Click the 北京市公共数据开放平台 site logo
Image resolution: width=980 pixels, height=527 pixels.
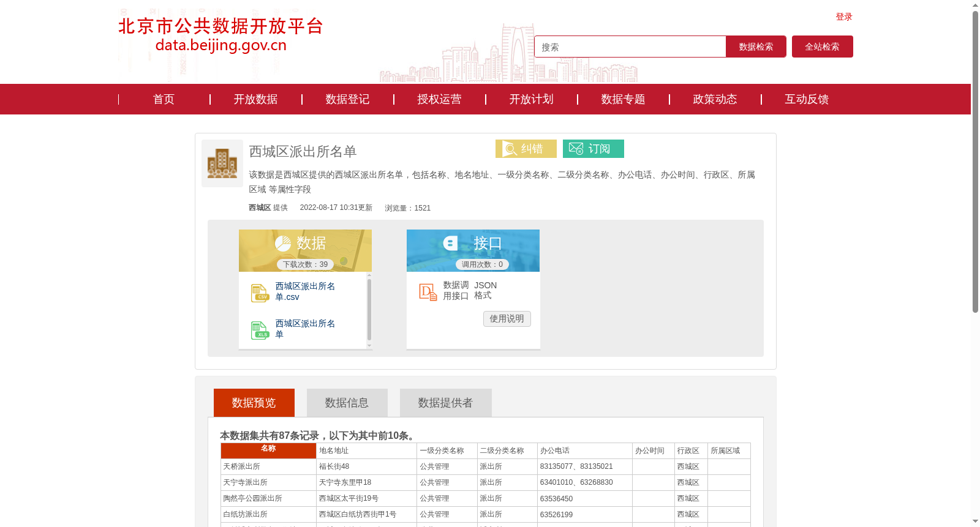point(221,36)
